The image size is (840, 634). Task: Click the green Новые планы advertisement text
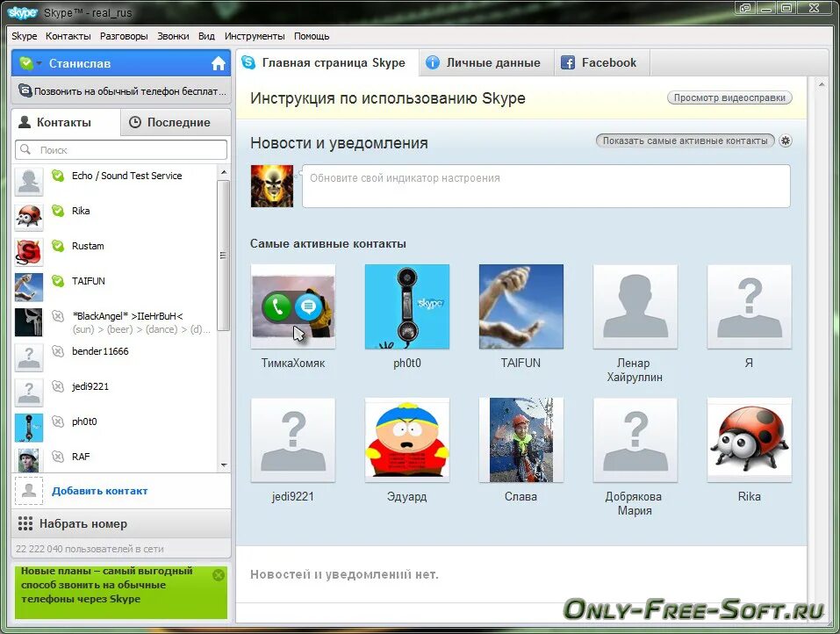[x=106, y=585]
